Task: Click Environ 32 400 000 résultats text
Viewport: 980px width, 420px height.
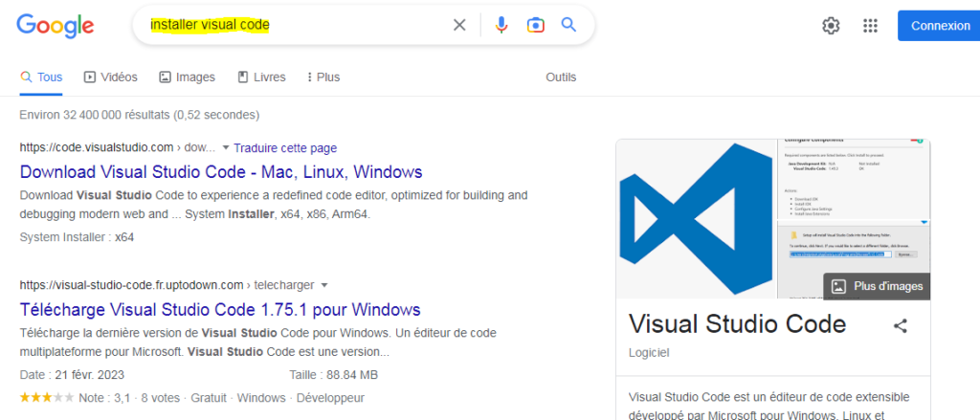Action: 140,115
